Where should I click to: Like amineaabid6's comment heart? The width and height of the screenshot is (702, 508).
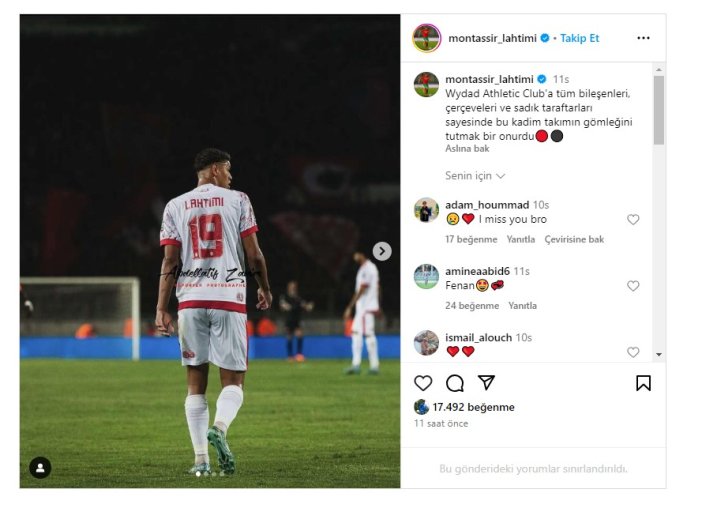[x=633, y=286]
